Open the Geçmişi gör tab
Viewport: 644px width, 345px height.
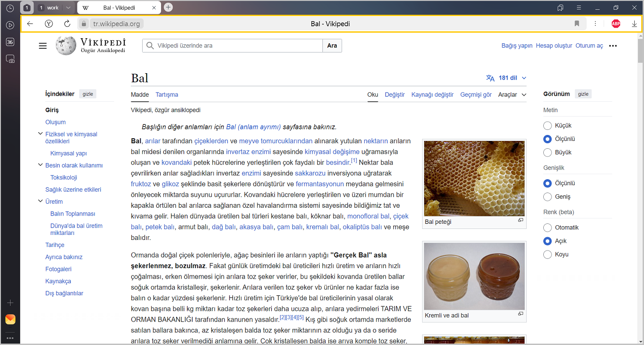click(x=476, y=94)
